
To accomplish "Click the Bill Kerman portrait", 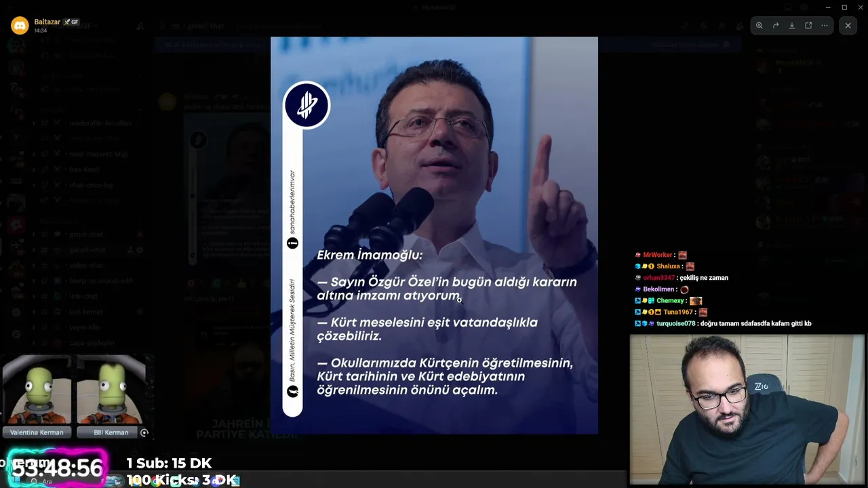I will point(111,391).
